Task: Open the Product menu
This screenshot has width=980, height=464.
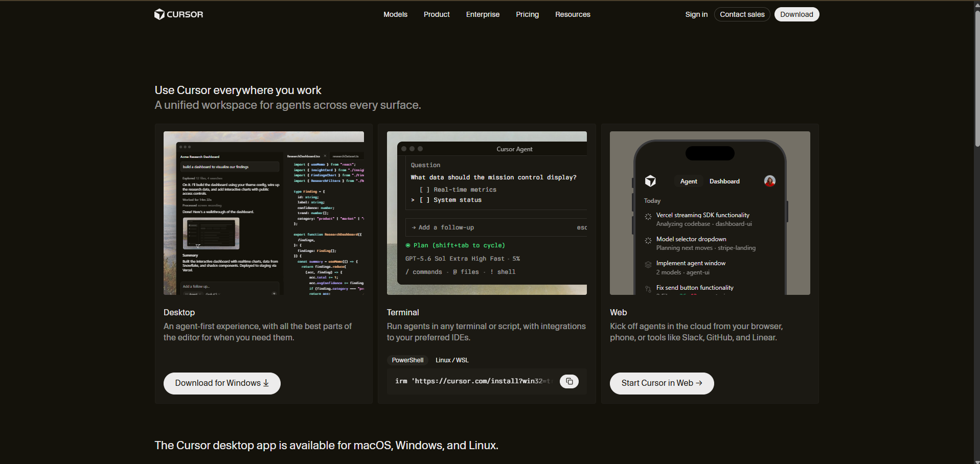Action: [x=437, y=14]
